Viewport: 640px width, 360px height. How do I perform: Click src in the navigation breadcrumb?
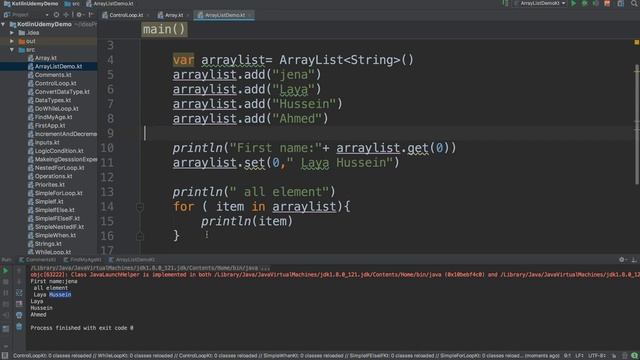pyautogui.click(x=72, y=4)
